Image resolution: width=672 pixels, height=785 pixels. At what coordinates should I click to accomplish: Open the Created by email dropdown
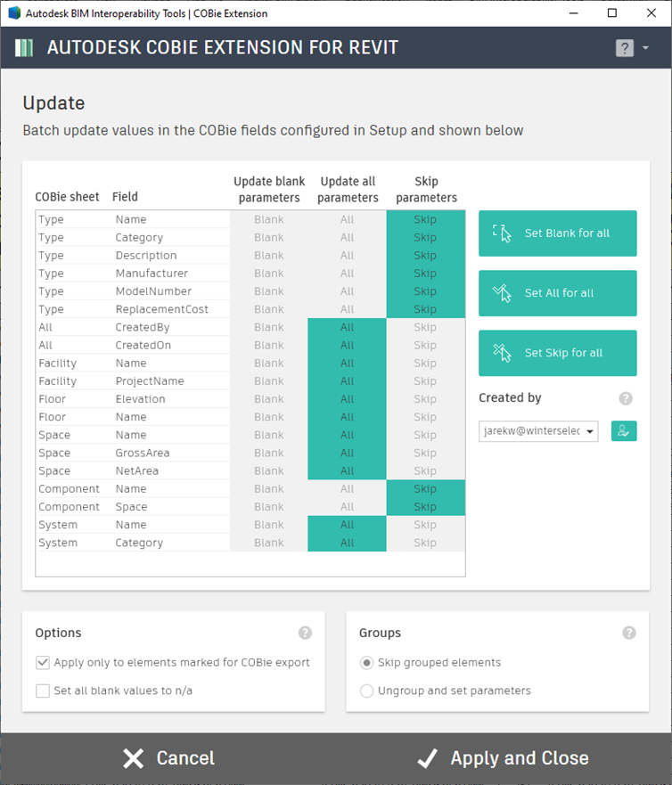538,431
